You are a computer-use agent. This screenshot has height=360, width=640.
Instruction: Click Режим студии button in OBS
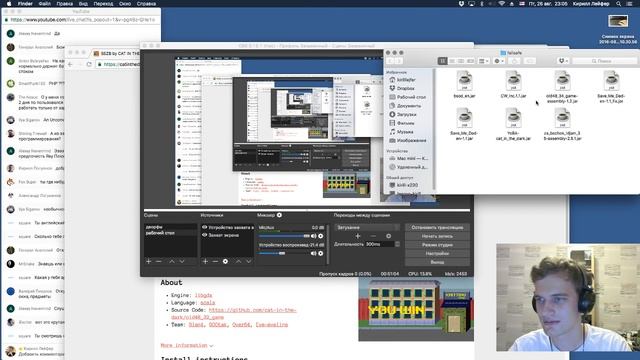pyautogui.click(x=437, y=245)
